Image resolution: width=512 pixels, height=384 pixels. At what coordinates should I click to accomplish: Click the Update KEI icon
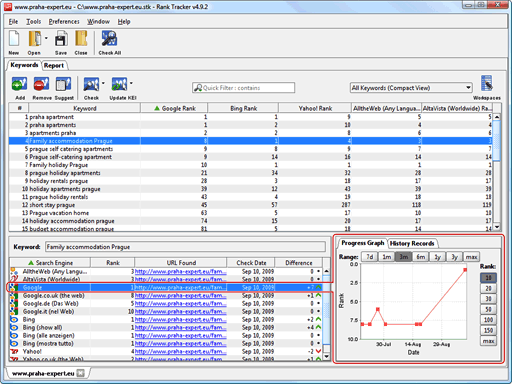[119, 84]
